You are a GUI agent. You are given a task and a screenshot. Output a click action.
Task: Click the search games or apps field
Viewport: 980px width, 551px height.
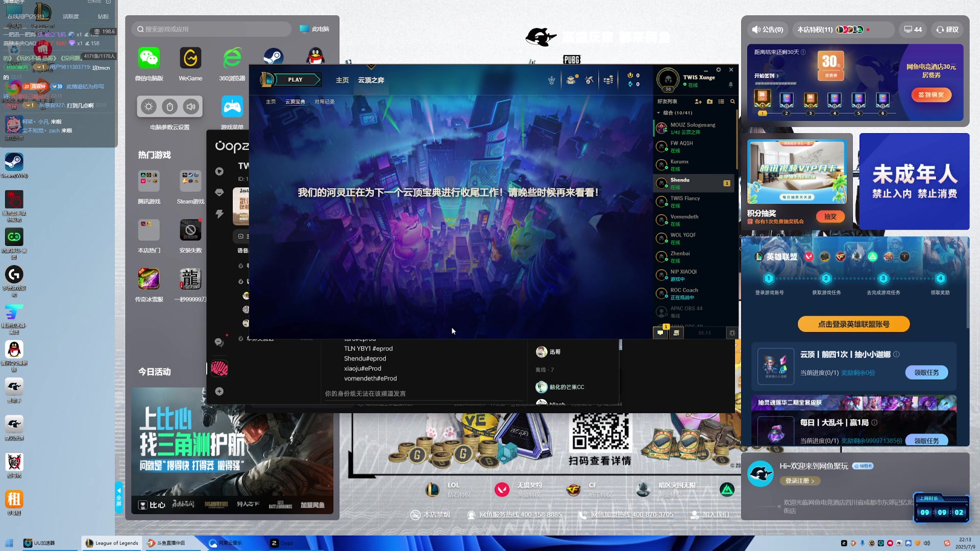coord(212,29)
